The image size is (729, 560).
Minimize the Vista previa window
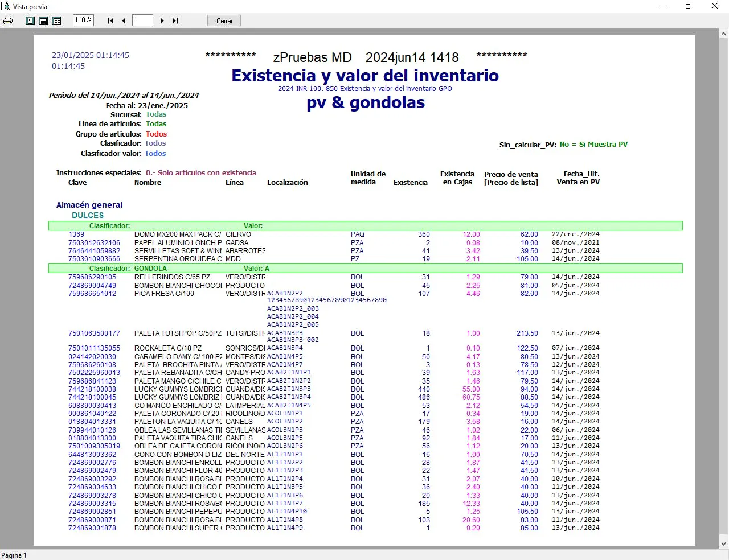click(663, 6)
